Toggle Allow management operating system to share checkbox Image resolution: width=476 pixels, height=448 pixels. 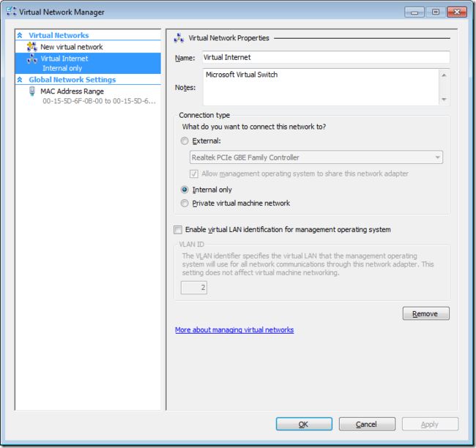(194, 173)
